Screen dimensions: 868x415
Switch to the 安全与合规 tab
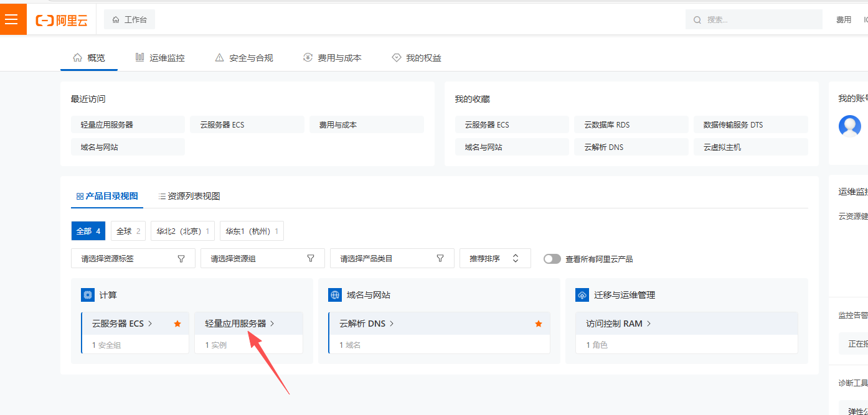click(x=244, y=58)
